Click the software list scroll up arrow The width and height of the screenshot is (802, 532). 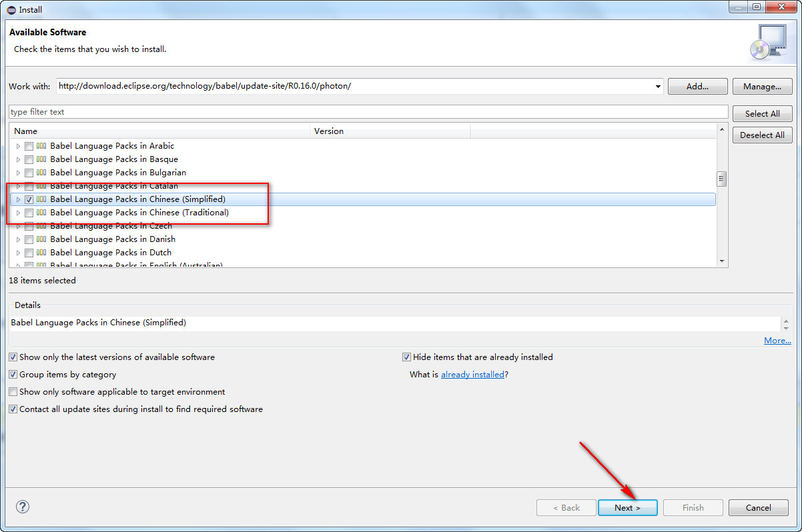click(721, 129)
